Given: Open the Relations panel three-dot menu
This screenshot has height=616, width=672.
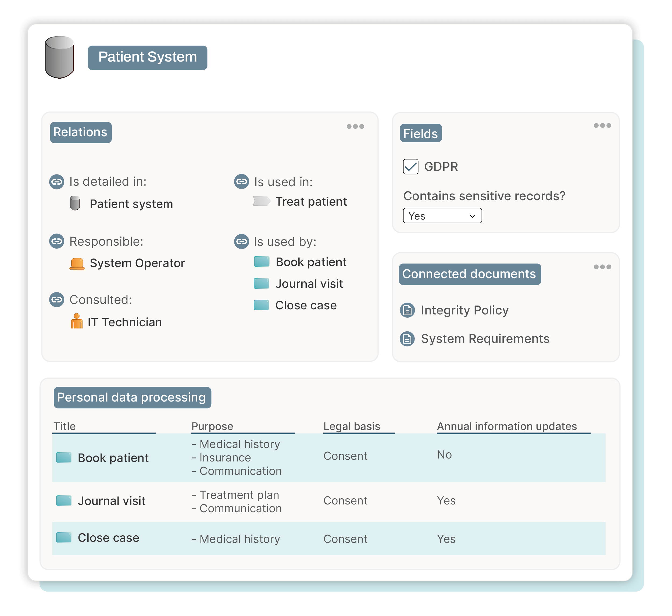Looking at the screenshot, I should (x=355, y=126).
